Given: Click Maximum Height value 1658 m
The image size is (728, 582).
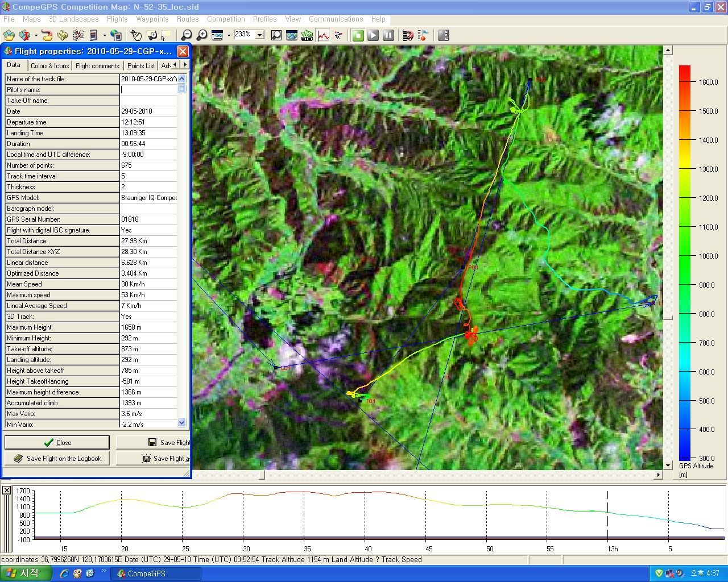Looking at the screenshot, I should pyautogui.click(x=148, y=327).
